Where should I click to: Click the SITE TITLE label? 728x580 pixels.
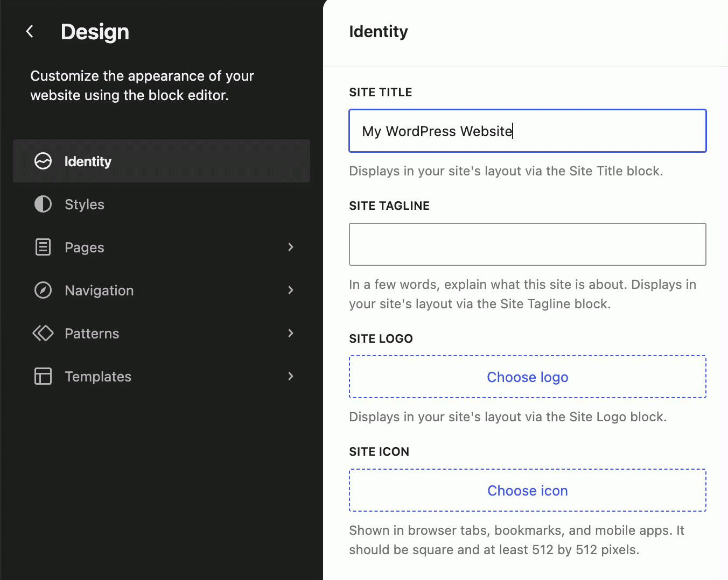pyautogui.click(x=381, y=93)
